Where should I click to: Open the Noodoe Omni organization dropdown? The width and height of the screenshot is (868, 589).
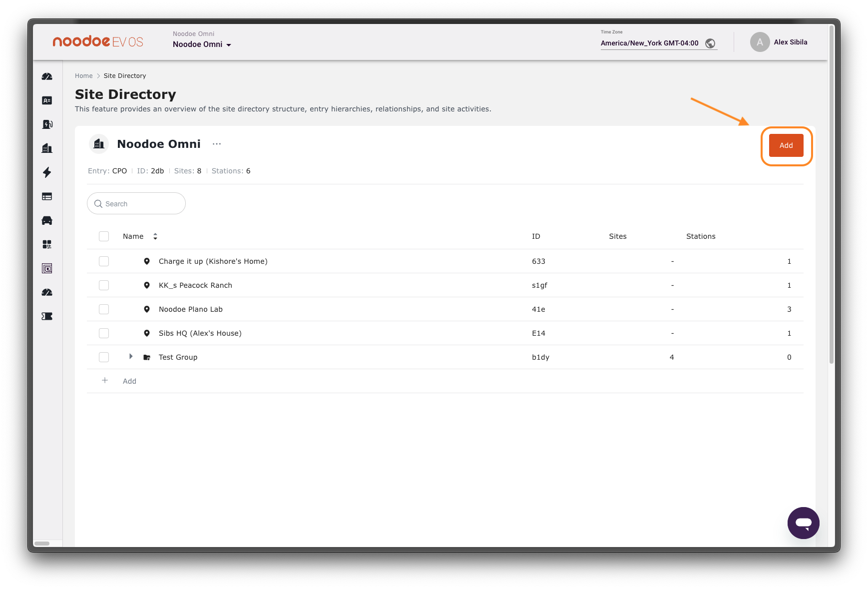[x=202, y=44]
